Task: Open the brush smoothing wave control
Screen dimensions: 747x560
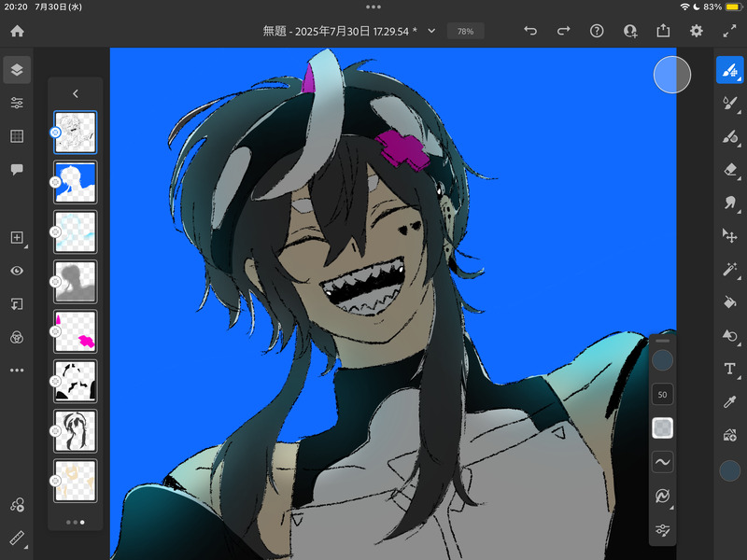Action: click(663, 462)
